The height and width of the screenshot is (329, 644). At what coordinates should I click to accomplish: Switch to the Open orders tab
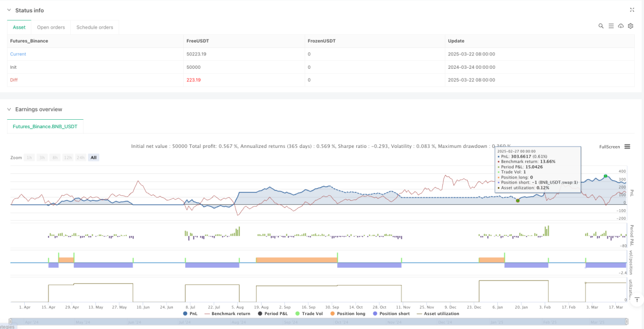tap(51, 27)
